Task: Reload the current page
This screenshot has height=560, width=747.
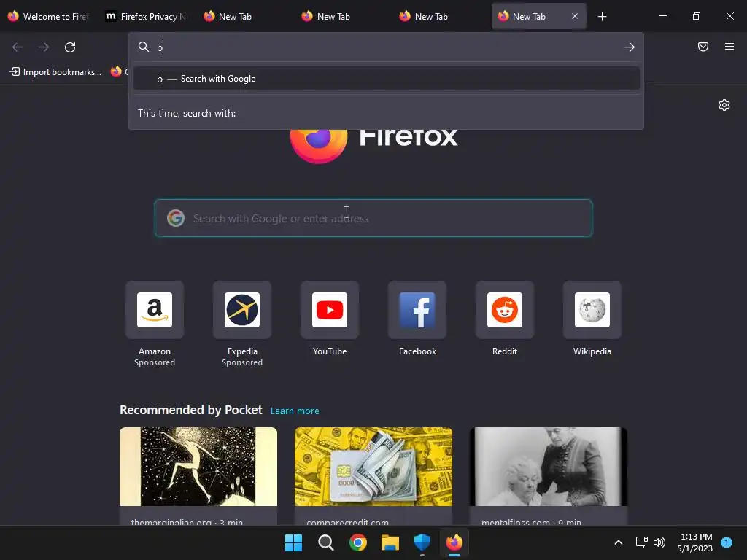Action: tap(70, 47)
